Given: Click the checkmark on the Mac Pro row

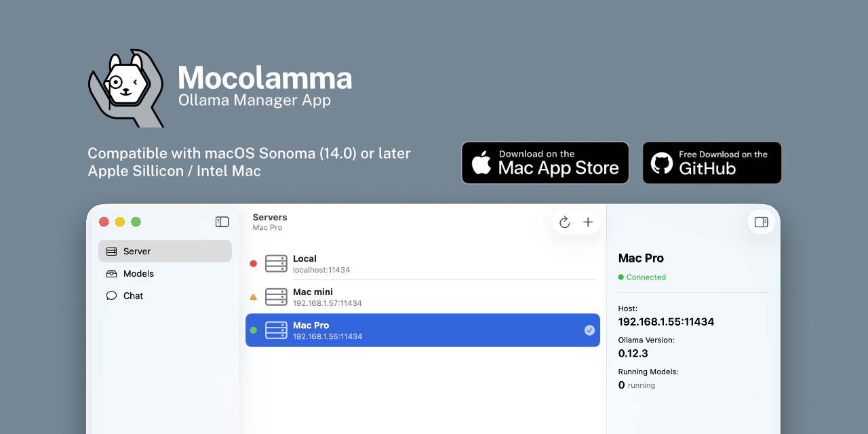Looking at the screenshot, I should click(589, 330).
